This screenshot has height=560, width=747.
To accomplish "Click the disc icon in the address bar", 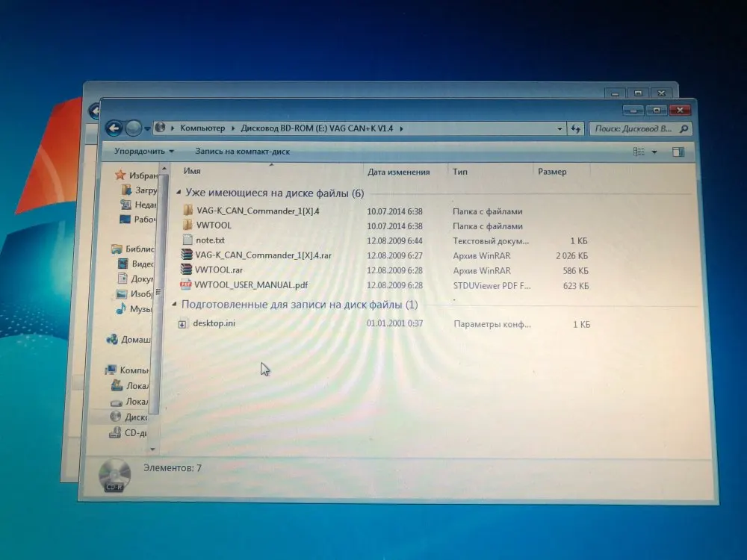I will 160,128.
